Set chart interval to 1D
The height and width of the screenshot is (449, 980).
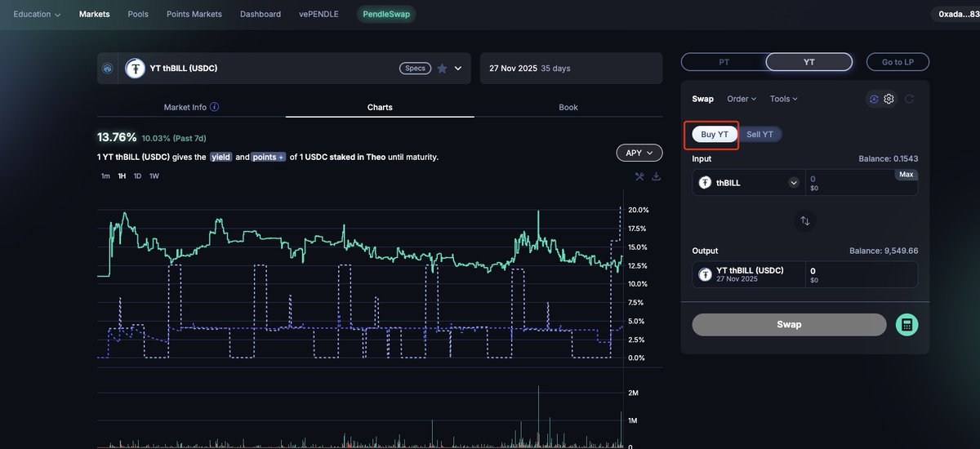[137, 176]
